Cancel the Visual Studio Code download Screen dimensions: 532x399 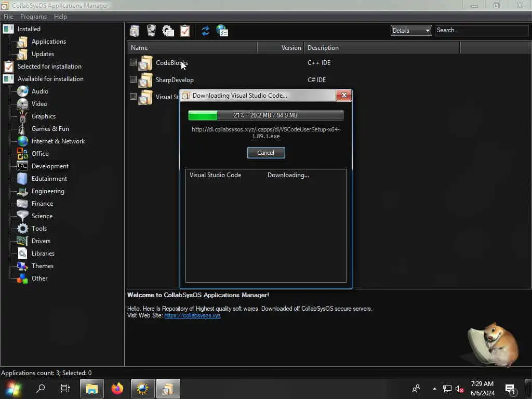[266, 153]
